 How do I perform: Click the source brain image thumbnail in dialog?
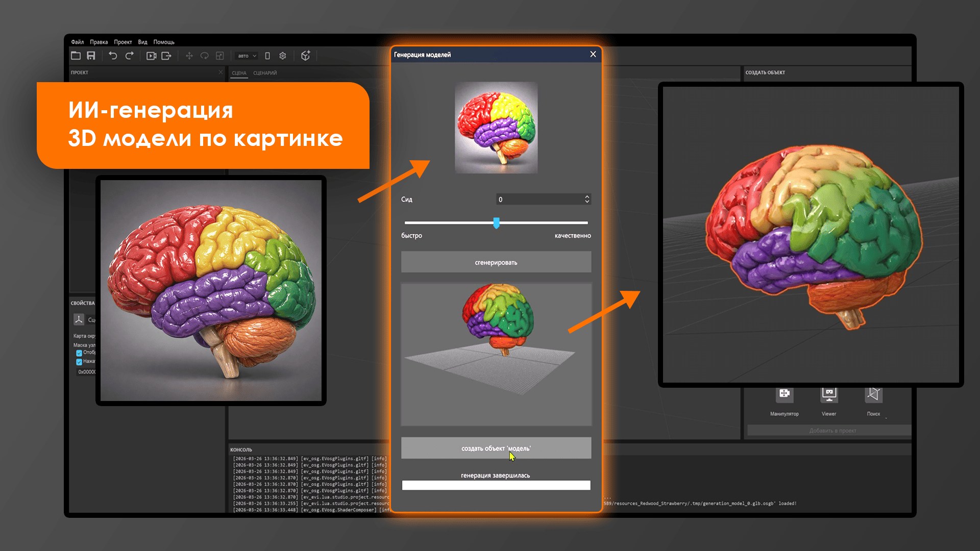click(x=496, y=128)
